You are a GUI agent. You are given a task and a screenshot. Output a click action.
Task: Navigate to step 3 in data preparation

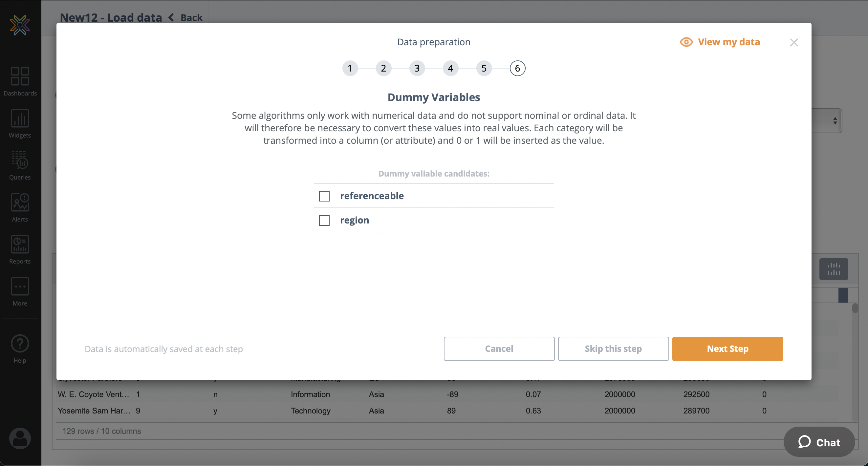[417, 68]
